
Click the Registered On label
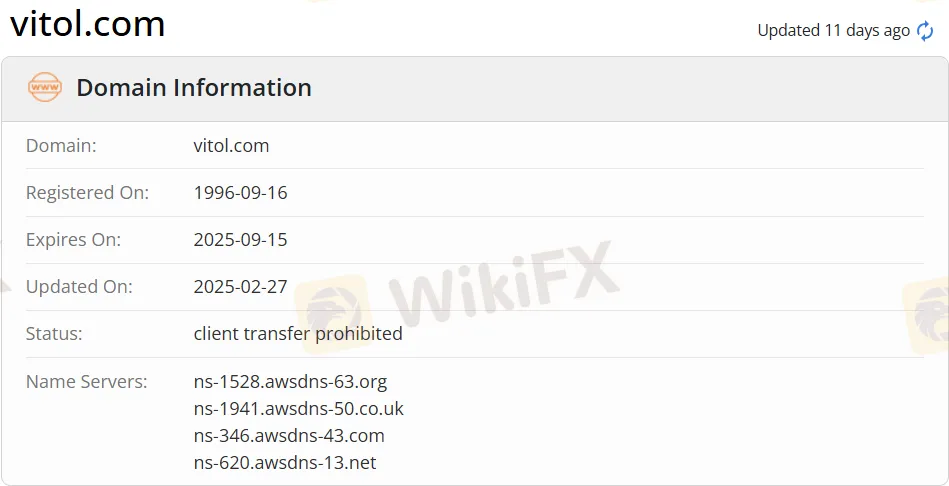point(87,193)
